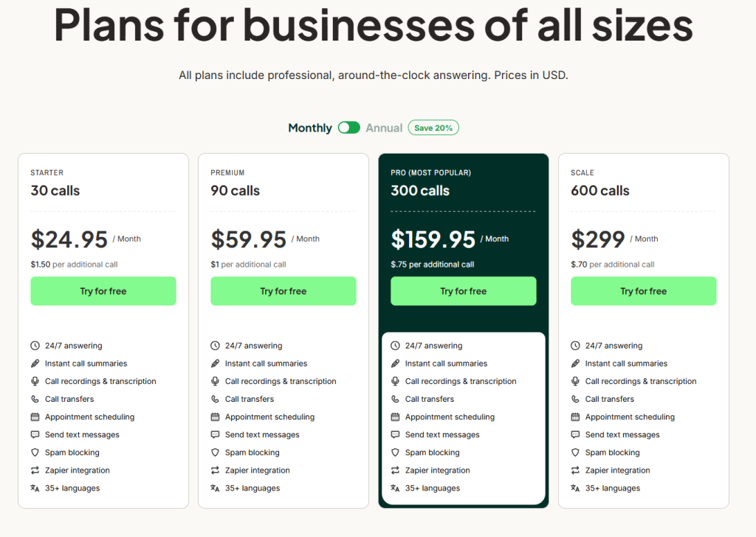Try the Premium plan for free
Screen dimensions: 756x537
click(283, 291)
